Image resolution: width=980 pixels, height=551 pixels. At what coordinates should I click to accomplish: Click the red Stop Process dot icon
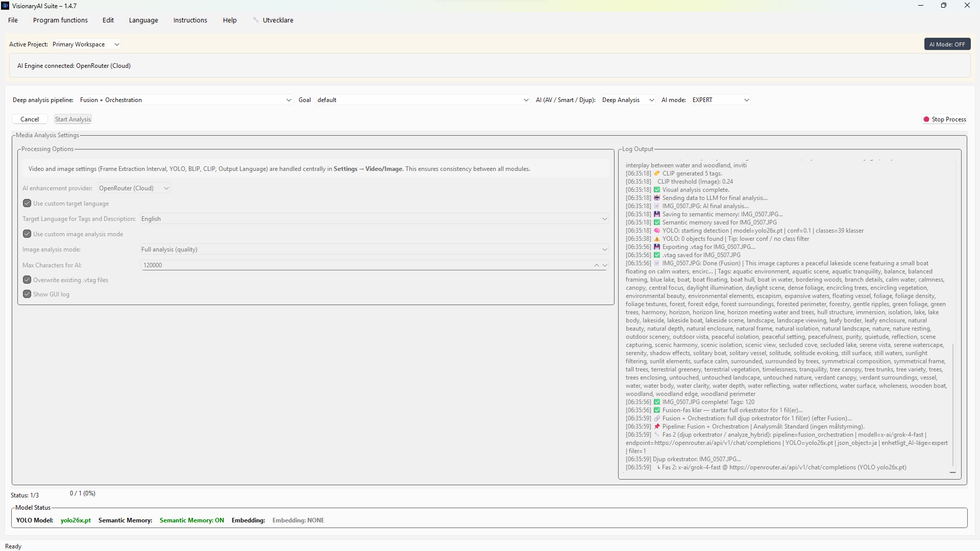[926, 119]
